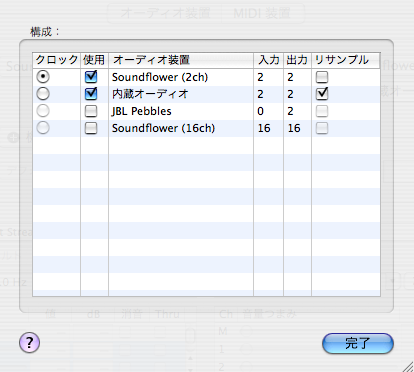Enable 使用 for Soundflower (16ch)
Viewport: 414px width, 372px height.
[91, 128]
